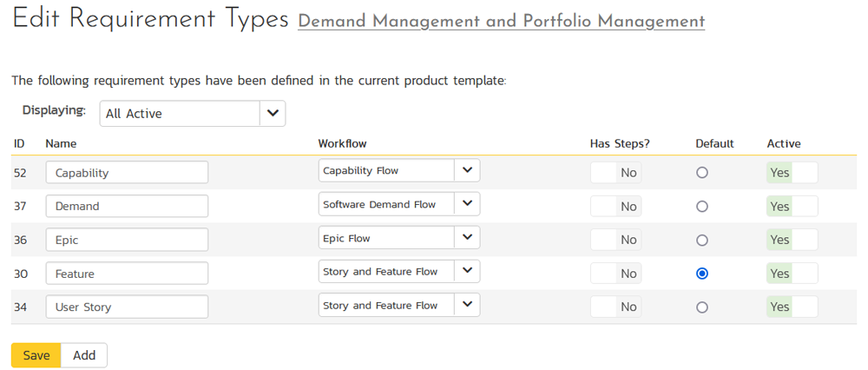This screenshot has height=370, width=868.
Task: Toggle Has Steps for the Capability row
Action: click(x=615, y=173)
